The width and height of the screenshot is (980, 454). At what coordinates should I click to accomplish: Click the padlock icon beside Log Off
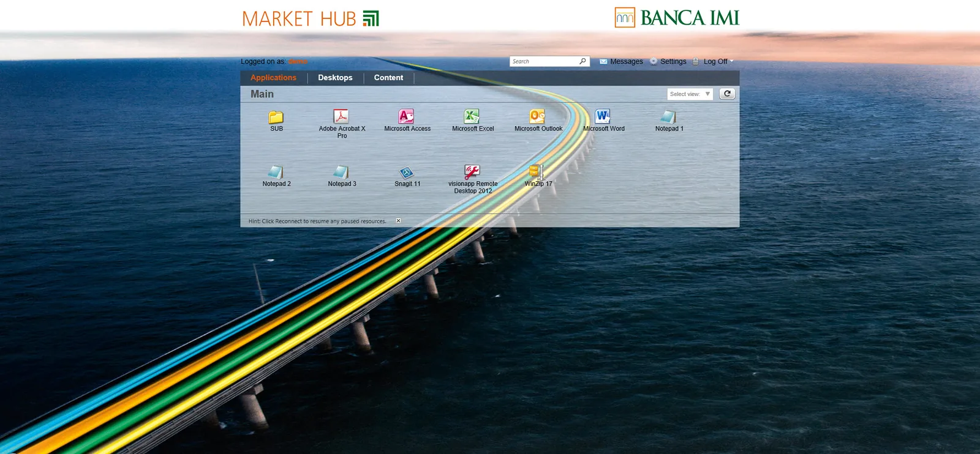coord(696,61)
